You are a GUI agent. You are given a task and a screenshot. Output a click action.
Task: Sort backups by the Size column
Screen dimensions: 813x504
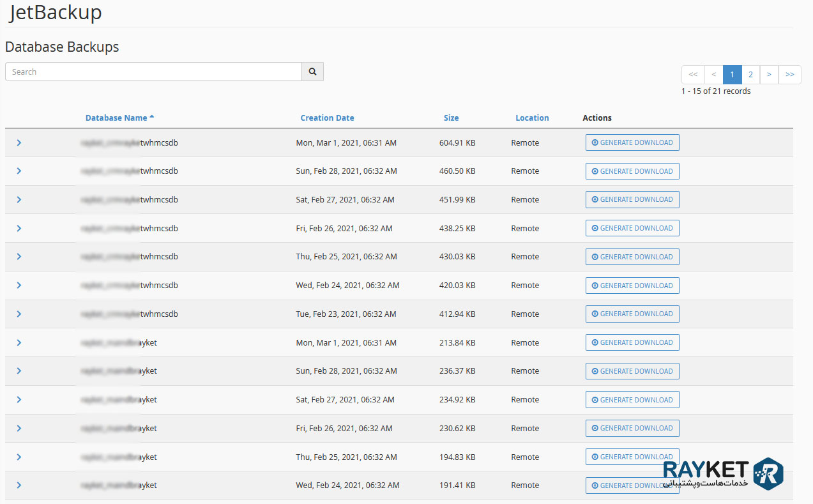click(x=451, y=118)
